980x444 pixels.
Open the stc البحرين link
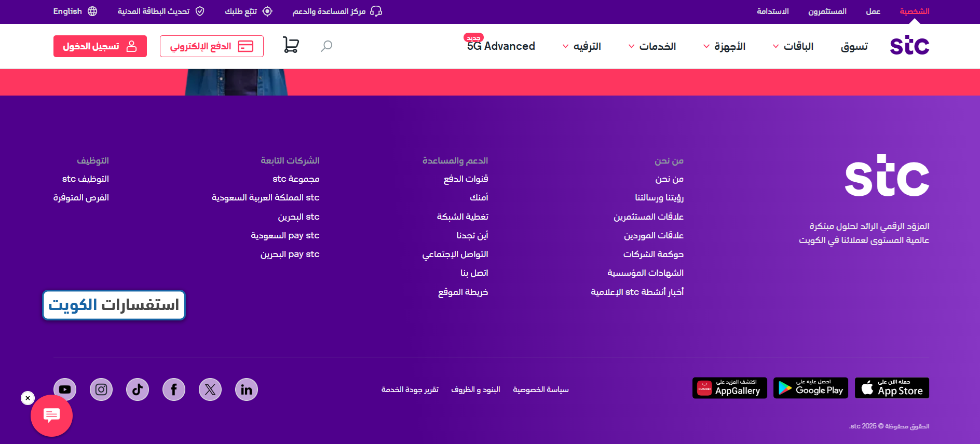click(x=299, y=217)
